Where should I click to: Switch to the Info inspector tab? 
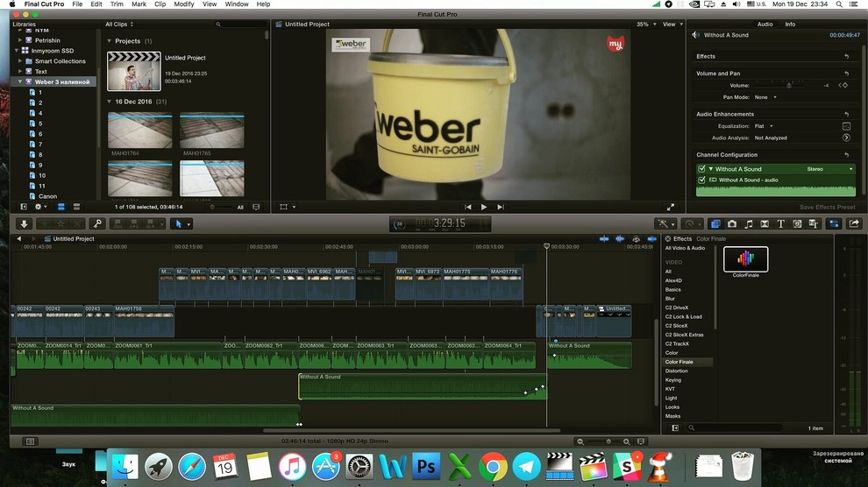(x=790, y=25)
